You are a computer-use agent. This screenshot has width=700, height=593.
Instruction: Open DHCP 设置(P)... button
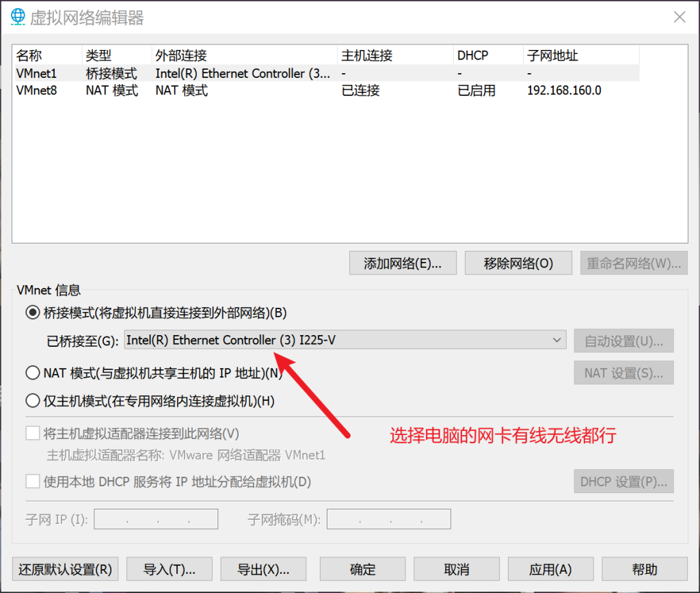pyautogui.click(x=623, y=482)
